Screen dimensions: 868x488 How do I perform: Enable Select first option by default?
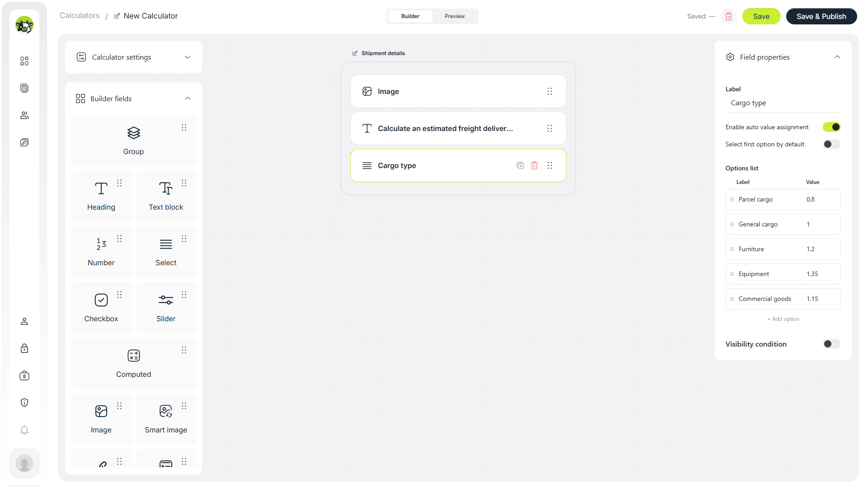point(831,144)
